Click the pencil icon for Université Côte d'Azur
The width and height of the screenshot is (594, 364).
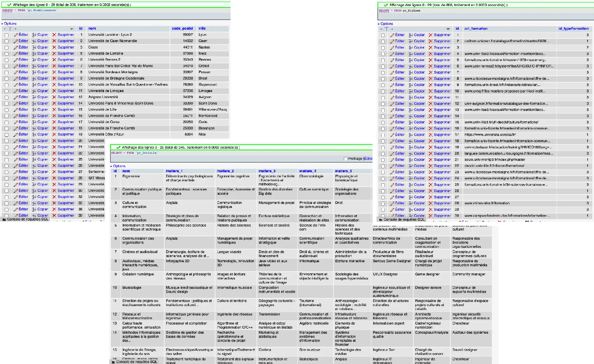[x=16, y=134]
